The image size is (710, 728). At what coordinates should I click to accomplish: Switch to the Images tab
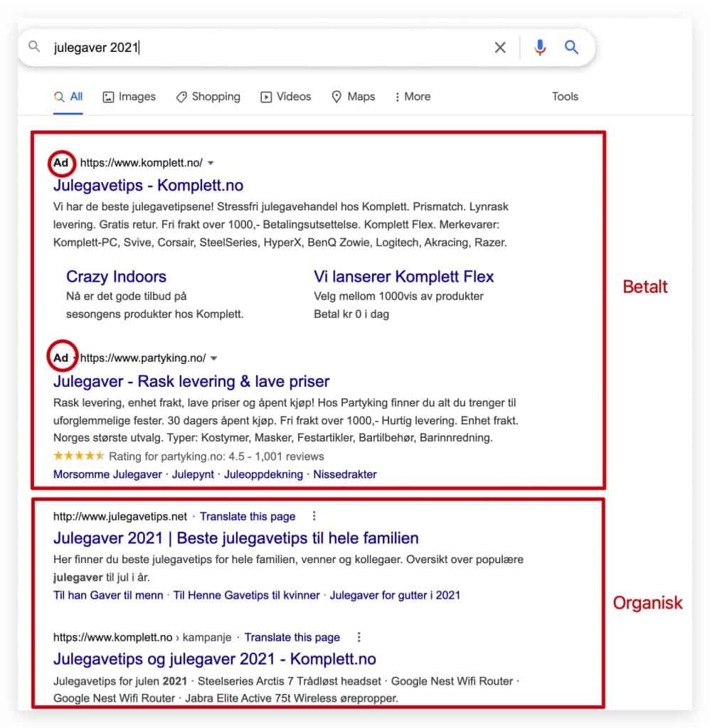coord(129,97)
